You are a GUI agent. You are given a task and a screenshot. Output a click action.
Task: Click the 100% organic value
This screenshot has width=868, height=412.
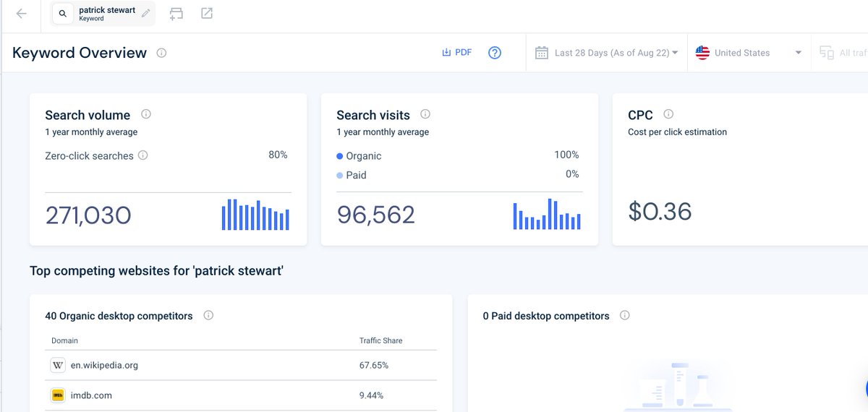coord(566,155)
